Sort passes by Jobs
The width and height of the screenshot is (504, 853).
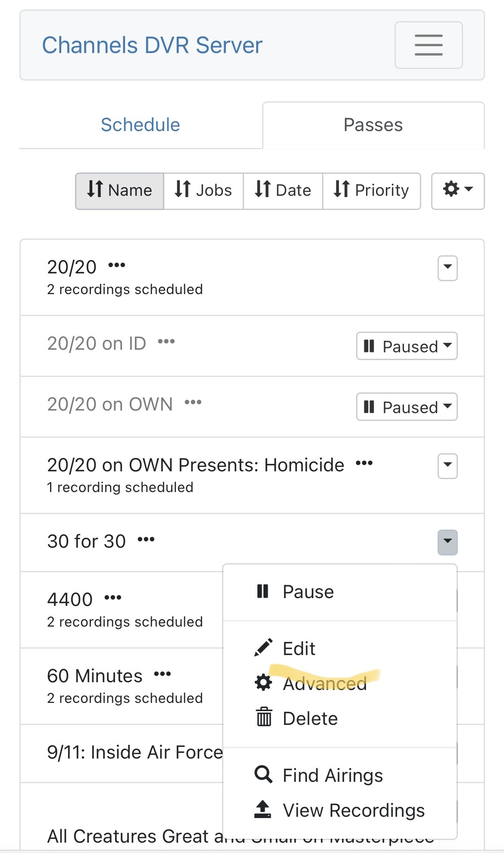coord(203,191)
